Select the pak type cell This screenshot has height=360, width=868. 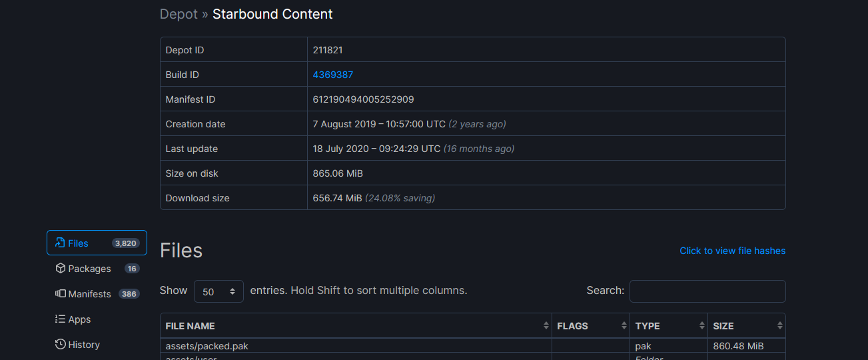(644, 346)
